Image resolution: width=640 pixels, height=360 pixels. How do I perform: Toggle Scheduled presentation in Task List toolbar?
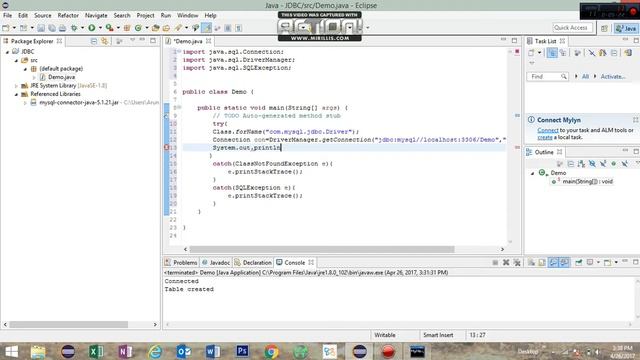563,53
